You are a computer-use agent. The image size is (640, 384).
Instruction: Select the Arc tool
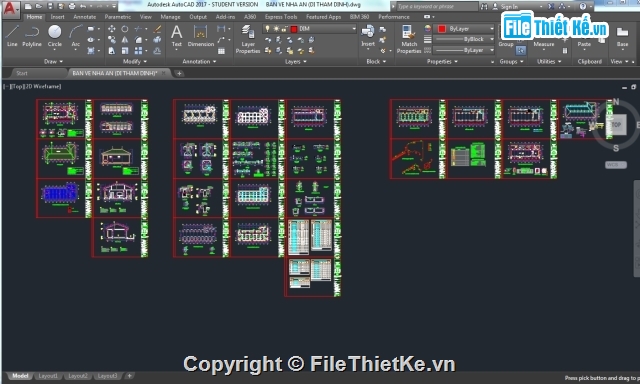click(76, 36)
